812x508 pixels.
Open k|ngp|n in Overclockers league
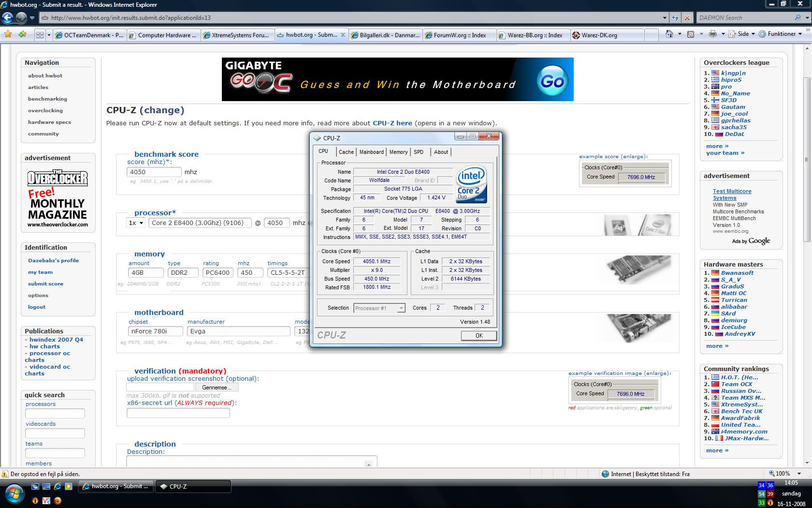pos(733,73)
